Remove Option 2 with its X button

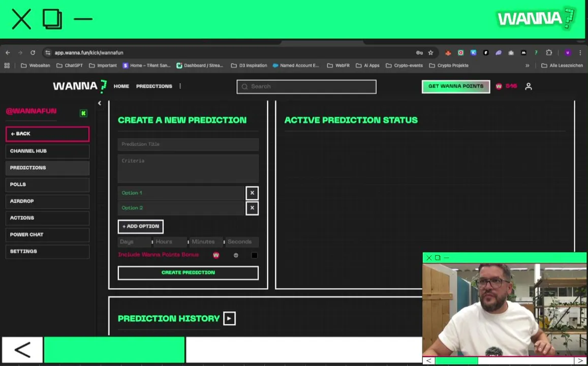252,208
